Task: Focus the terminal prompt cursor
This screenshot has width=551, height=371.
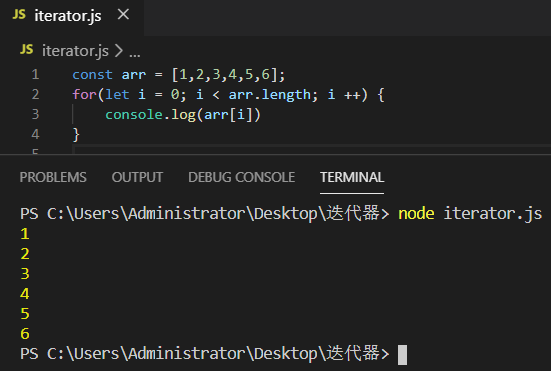Action: 402,355
